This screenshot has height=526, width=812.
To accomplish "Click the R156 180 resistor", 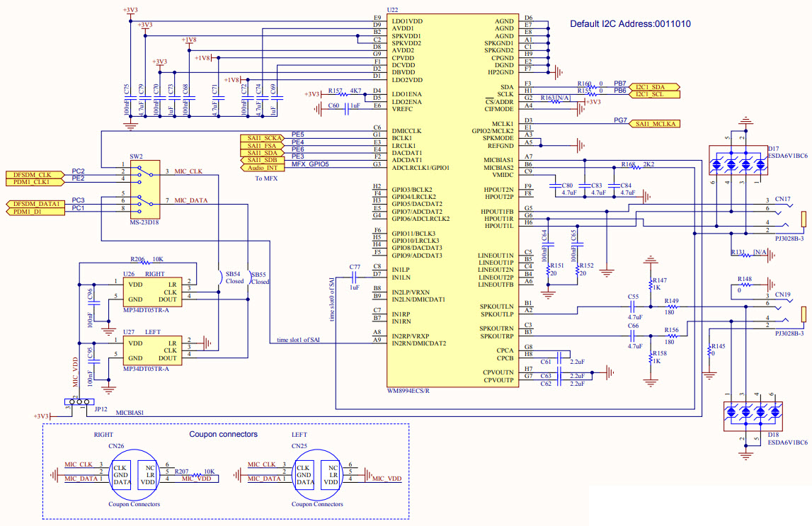I will pos(671,336).
